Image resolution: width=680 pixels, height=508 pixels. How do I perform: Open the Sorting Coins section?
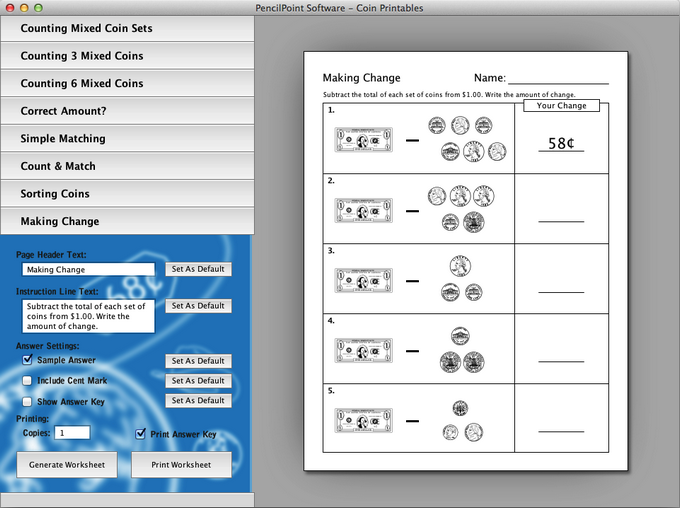[126, 194]
